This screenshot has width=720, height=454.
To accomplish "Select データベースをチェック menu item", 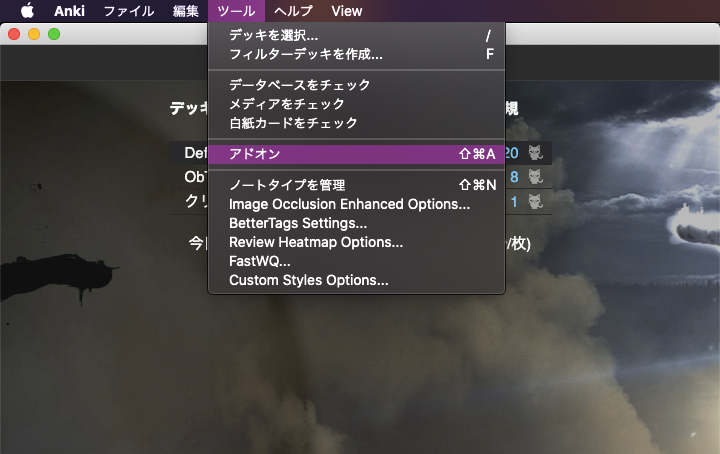I will [356, 85].
